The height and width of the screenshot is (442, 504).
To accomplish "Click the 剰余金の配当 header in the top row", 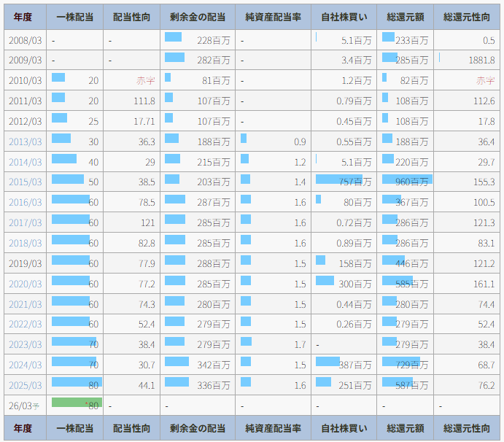I will (x=197, y=18).
